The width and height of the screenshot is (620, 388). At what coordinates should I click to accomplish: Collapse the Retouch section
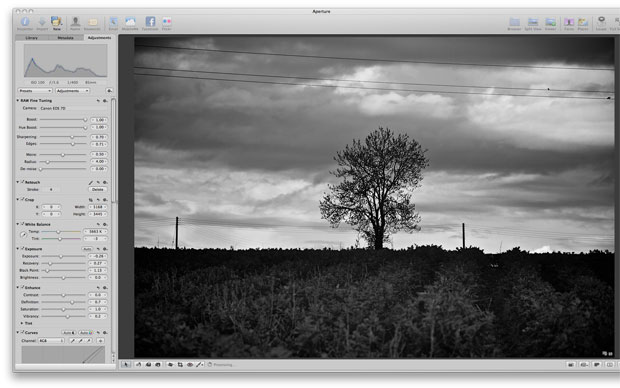pos(18,182)
